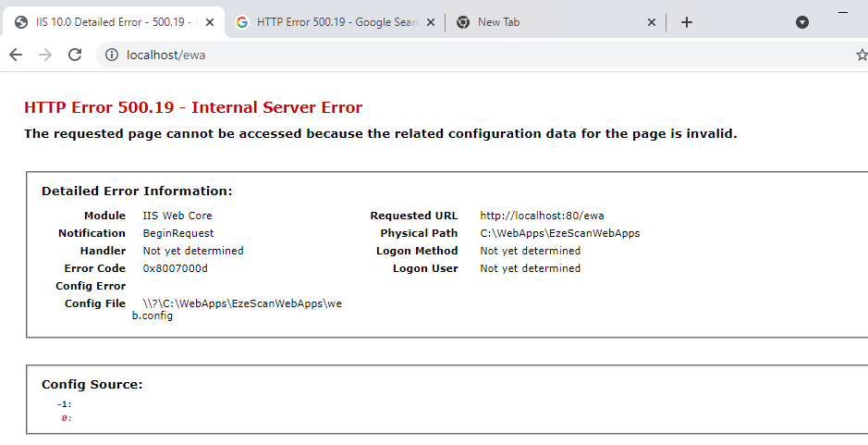The height and width of the screenshot is (445, 868).
Task: Expand the tab search dropdown arrow
Action: click(x=802, y=22)
